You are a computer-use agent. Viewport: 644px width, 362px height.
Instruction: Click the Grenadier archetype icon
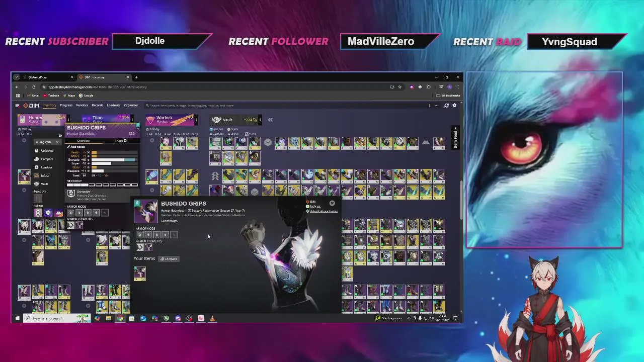71,194
